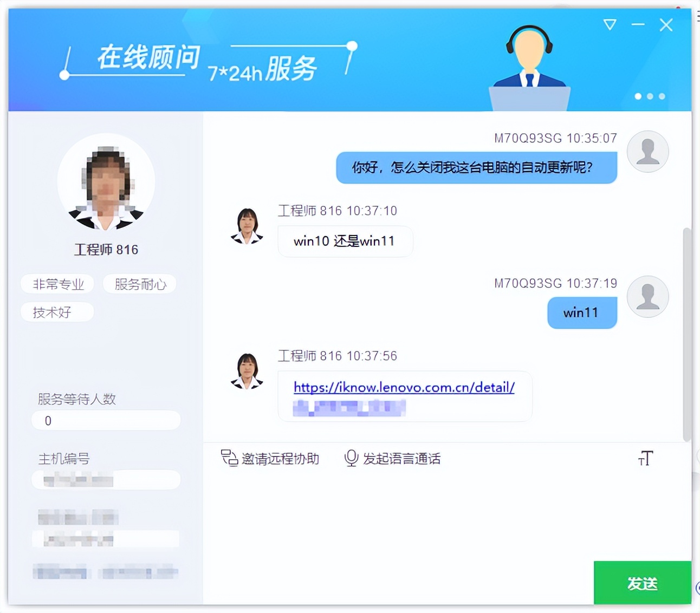This screenshot has width=700, height=613.
Task: Click the question bubble about closing auto updates
Action: point(477,168)
